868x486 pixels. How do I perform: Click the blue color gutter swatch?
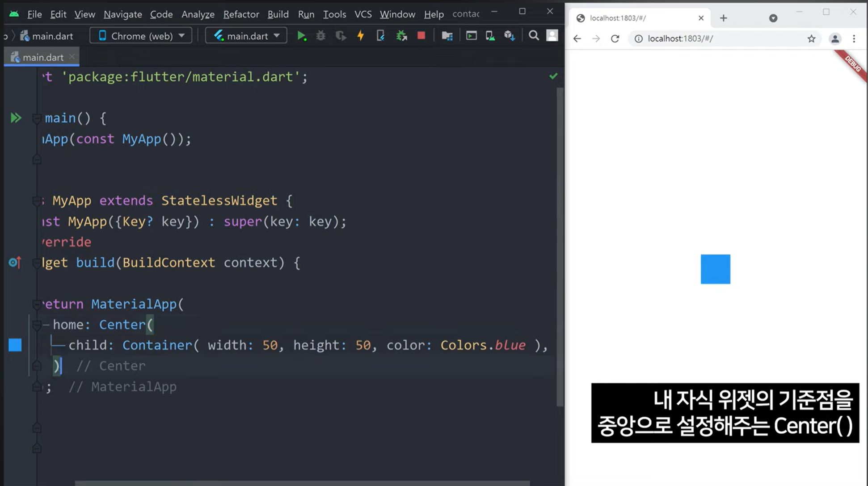15,345
